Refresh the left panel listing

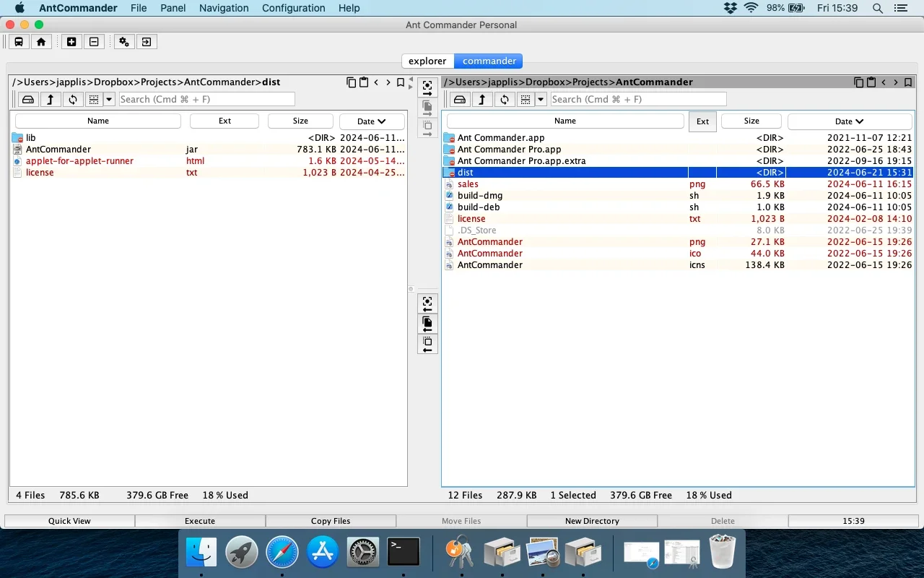[73, 100]
